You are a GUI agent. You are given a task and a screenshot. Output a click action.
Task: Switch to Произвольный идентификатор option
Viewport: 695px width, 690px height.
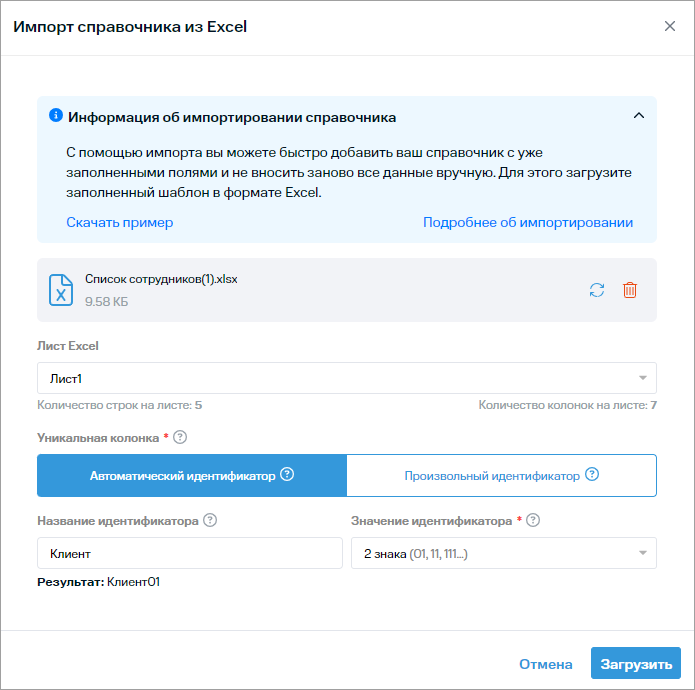coord(490,476)
